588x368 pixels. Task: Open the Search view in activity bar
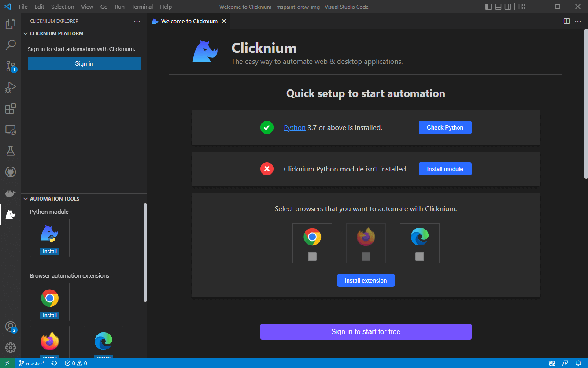pos(11,45)
